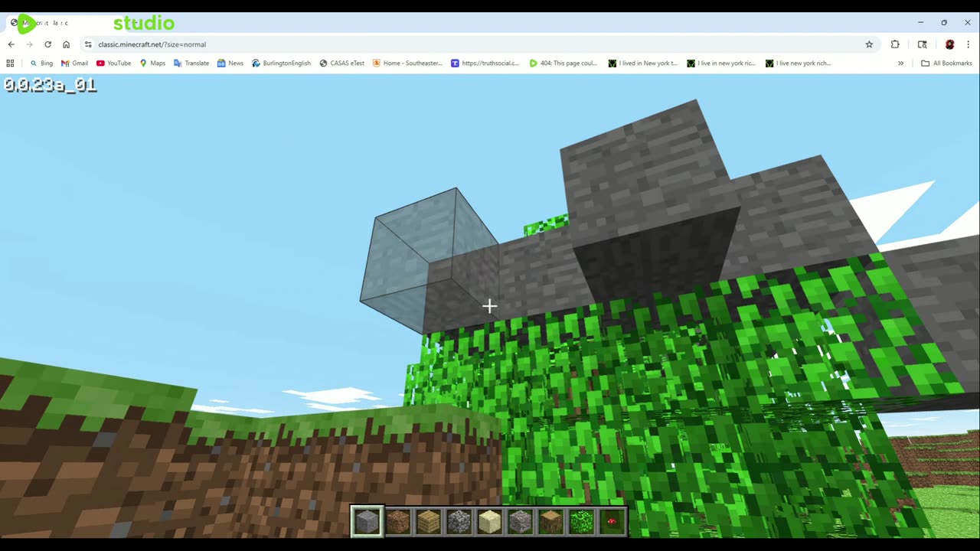Select the cobblestone hotbar slot

pyautogui.click(x=459, y=522)
